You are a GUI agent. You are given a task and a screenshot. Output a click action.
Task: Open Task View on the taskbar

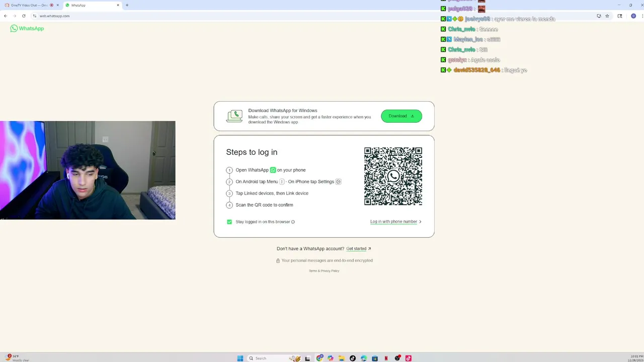point(307,358)
